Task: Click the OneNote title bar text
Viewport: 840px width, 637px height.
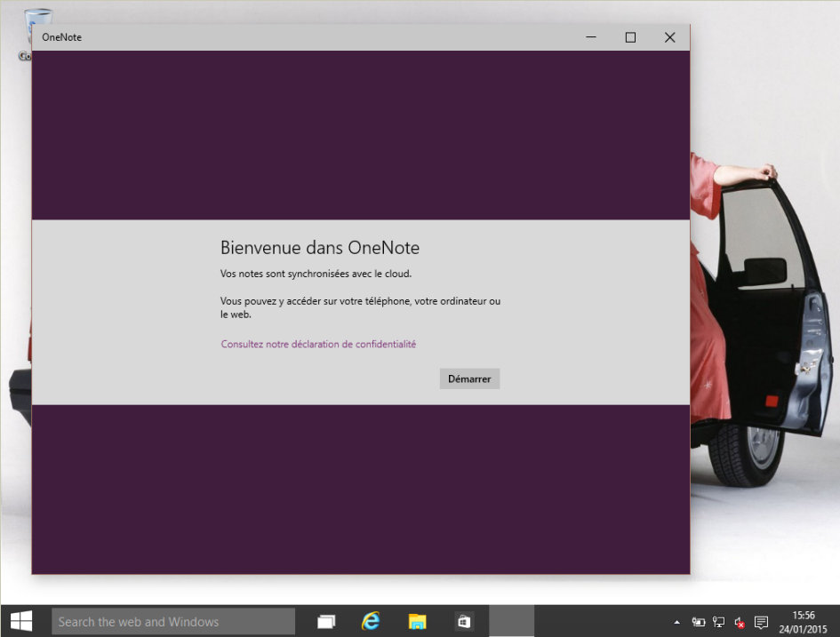Action: (x=62, y=37)
